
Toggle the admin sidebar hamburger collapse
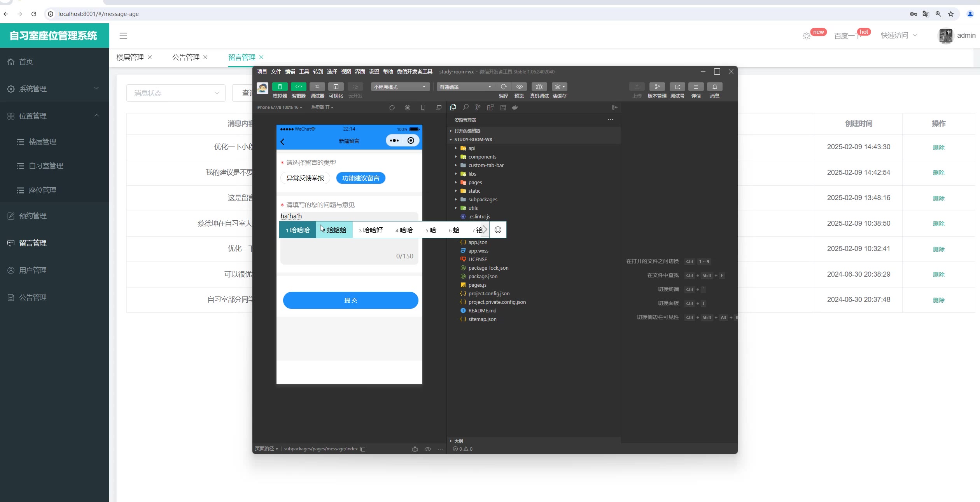coord(123,36)
